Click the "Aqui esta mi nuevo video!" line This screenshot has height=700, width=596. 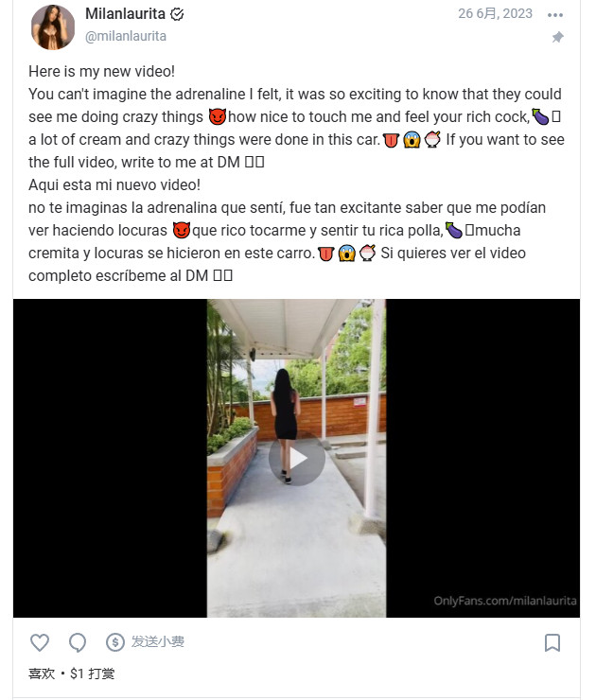114,184
